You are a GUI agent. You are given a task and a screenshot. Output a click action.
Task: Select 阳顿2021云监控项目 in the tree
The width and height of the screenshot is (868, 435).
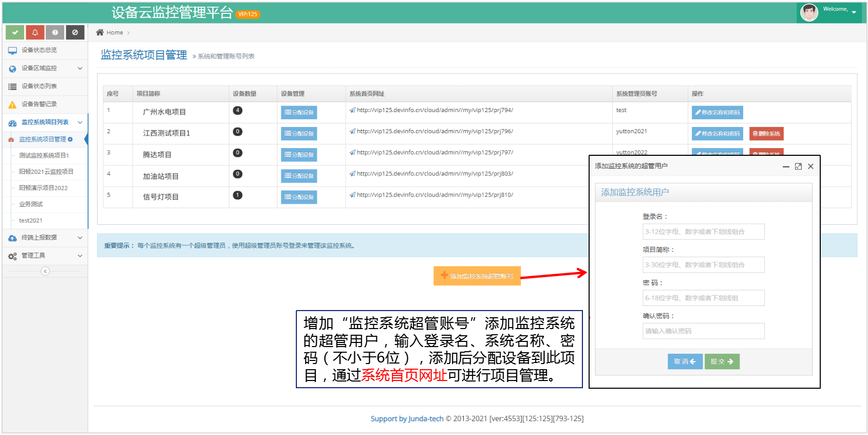click(x=46, y=172)
